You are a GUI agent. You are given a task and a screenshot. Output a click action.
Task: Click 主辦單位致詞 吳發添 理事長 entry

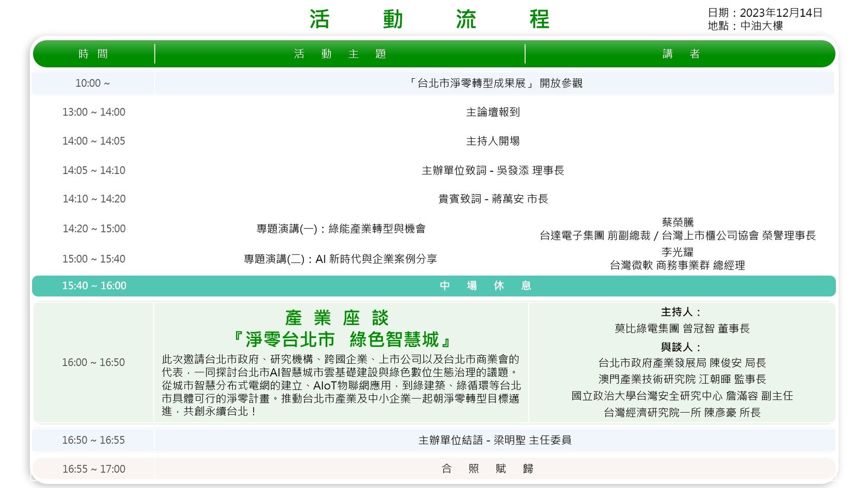(493, 171)
